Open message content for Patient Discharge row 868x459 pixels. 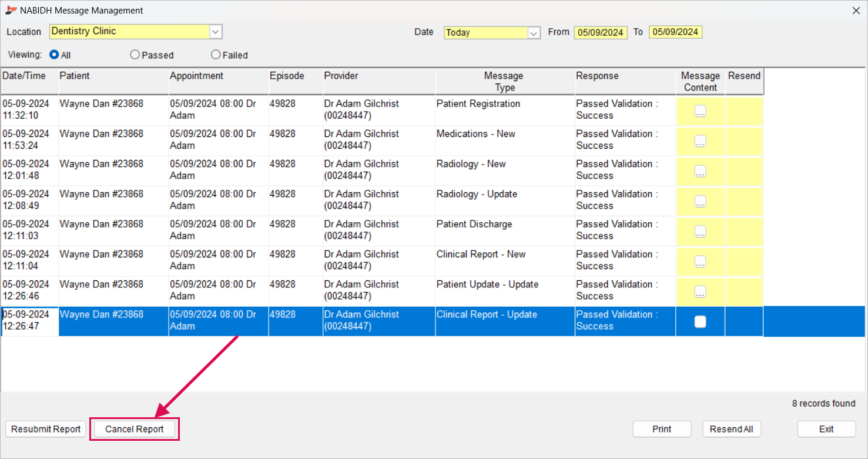700,231
